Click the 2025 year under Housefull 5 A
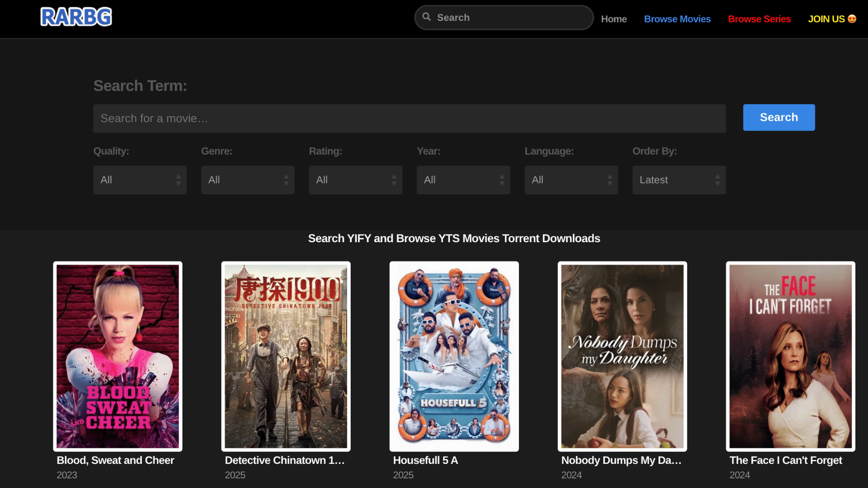Viewport: 868px width, 488px height. pyautogui.click(x=403, y=475)
